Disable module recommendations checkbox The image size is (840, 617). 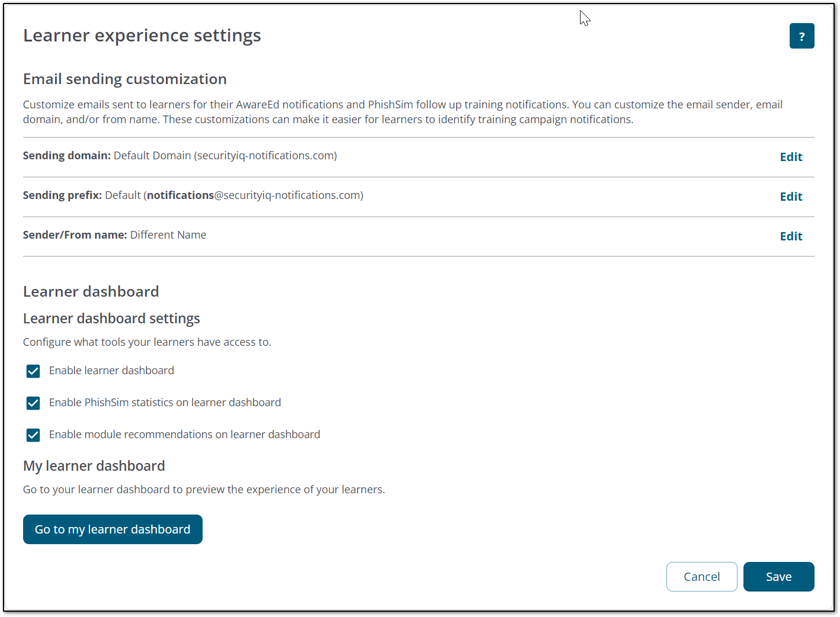(33, 435)
